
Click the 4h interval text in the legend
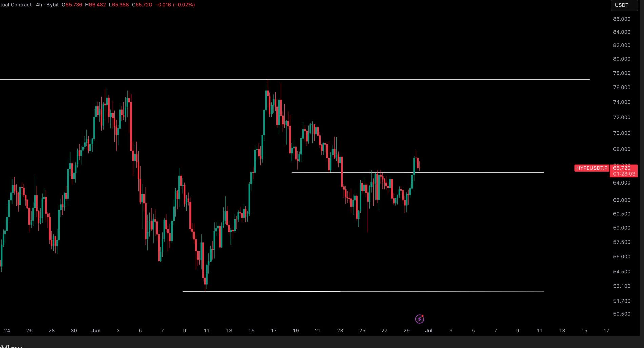(x=39, y=5)
